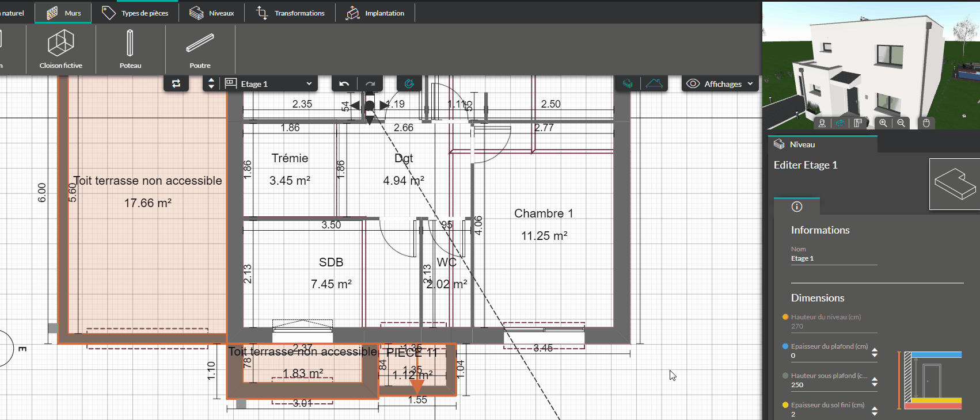
Task: Open the Etage 1 level dropdown
Action: 269,84
